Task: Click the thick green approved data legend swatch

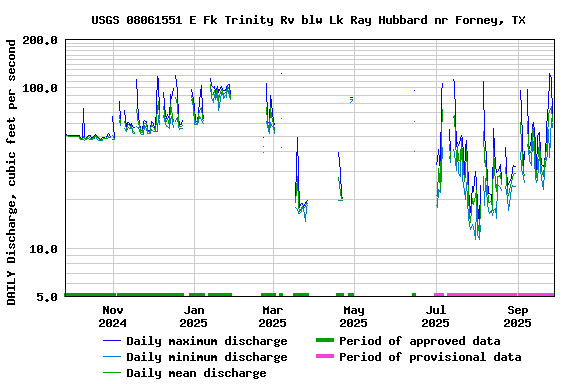Action: pyautogui.click(x=325, y=341)
